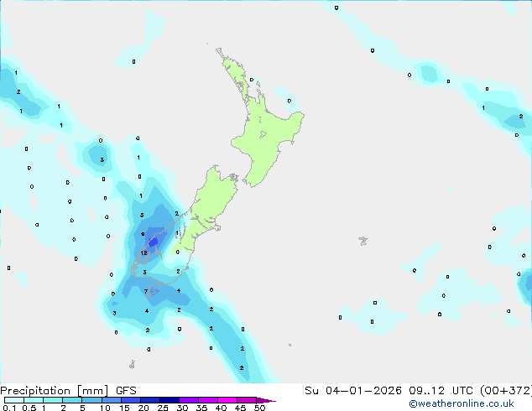This screenshot has height=411, width=532.
Task: Click the legend label '10'
Action: pyautogui.click(x=105, y=408)
